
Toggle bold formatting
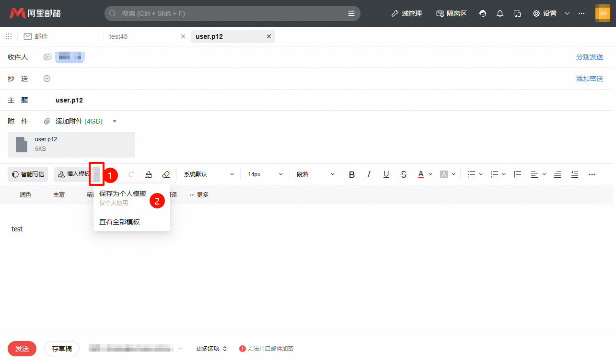[352, 174]
